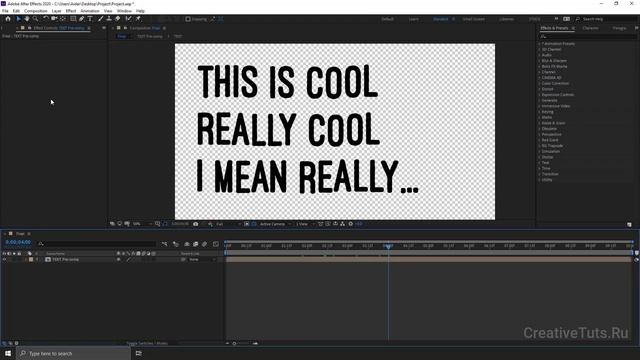Open the Layer menu

point(57,11)
